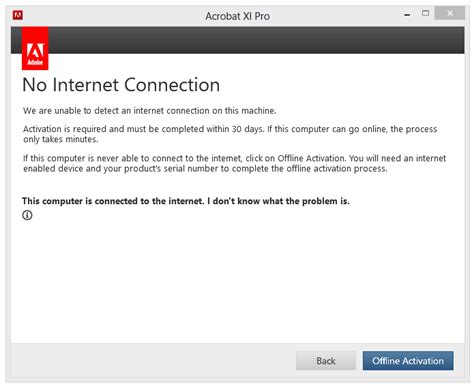Click the red Adobe logo badge
Image resolution: width=474 pixels, height=388 pixels.
35,48
